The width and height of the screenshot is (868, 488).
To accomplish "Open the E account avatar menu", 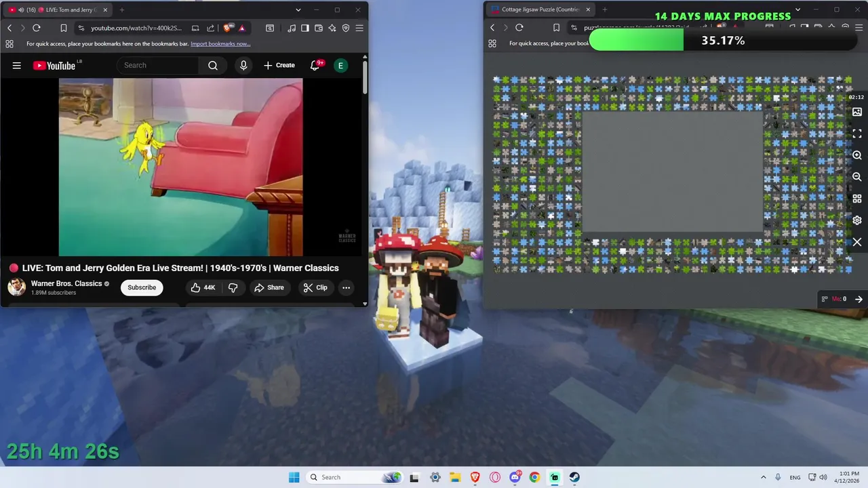I will [340, 65].
